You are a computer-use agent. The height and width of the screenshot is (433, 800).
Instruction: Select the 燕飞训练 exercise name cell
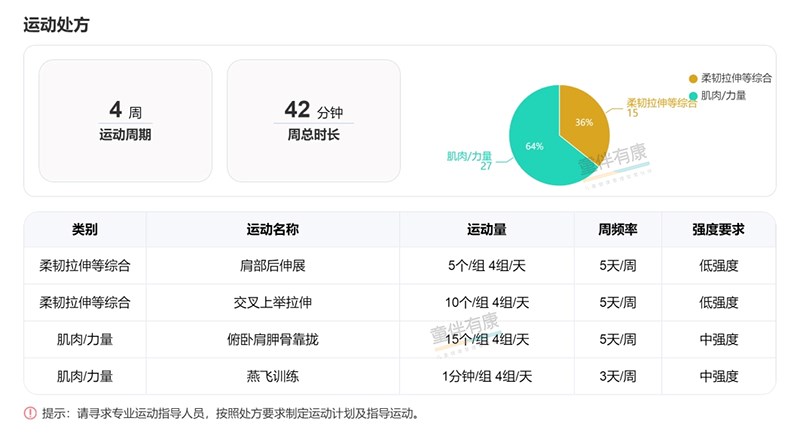click(x=272, y=376)
